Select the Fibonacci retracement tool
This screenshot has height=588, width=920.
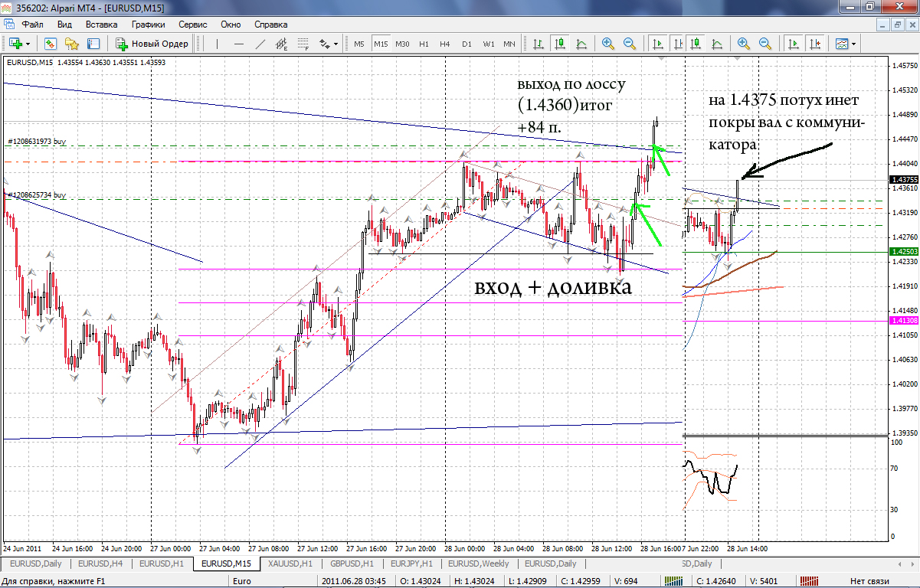point(303,44)
